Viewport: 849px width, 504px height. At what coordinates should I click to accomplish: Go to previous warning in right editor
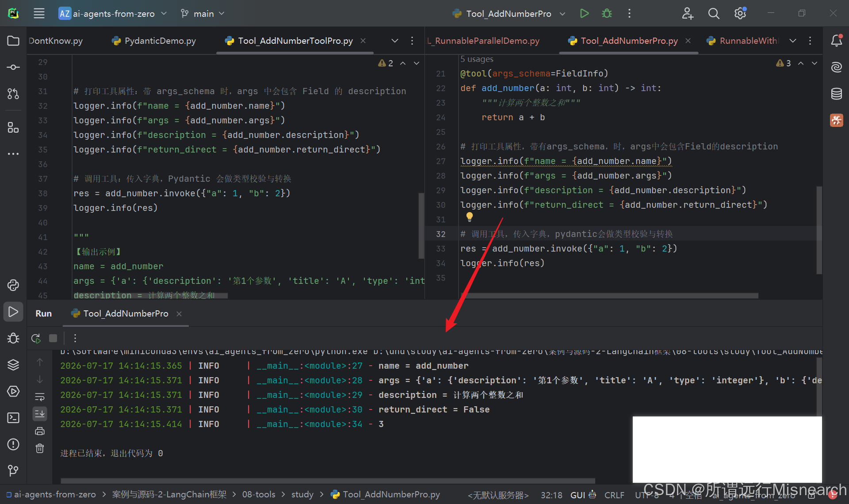coord(801,63)
